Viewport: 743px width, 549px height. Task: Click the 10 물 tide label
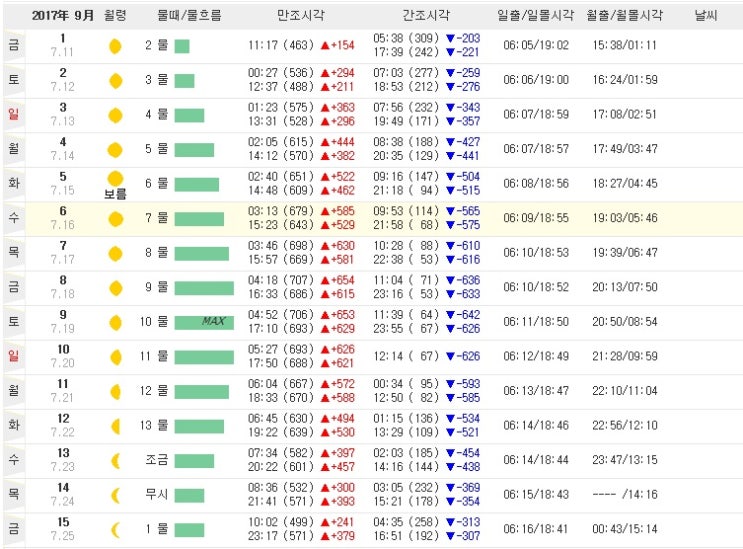(154, 322)
